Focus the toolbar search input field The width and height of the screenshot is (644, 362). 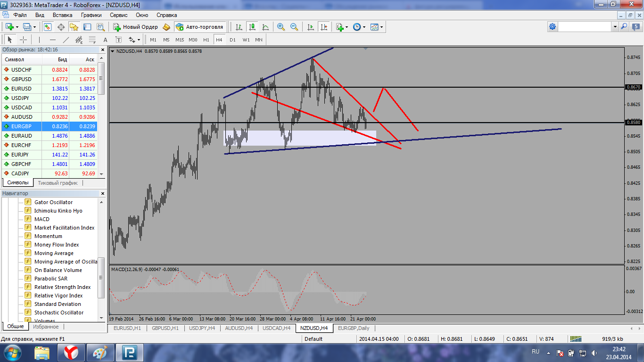point(585,27)
